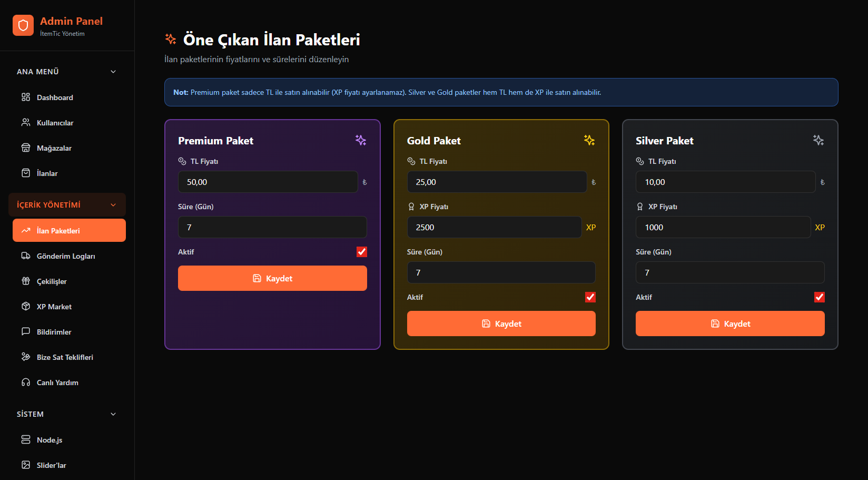Click the XP Market box icon
The height and width of the screenshot is (480, 868).
[x=26, y=306]
